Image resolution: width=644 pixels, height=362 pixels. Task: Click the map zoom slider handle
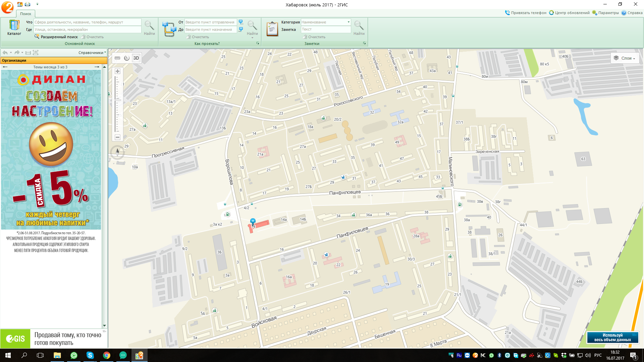[x=118, y=100]
